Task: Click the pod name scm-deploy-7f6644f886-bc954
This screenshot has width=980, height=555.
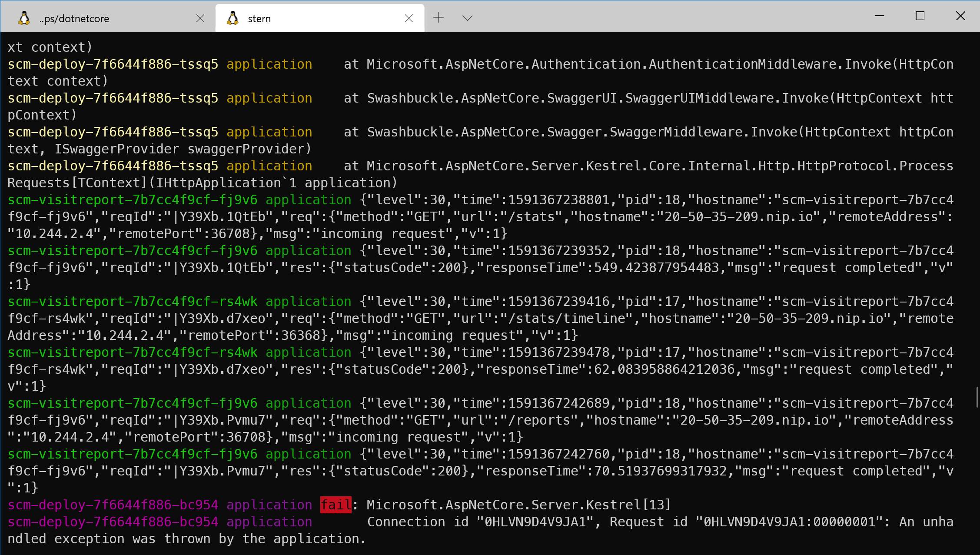Action: 113,504
